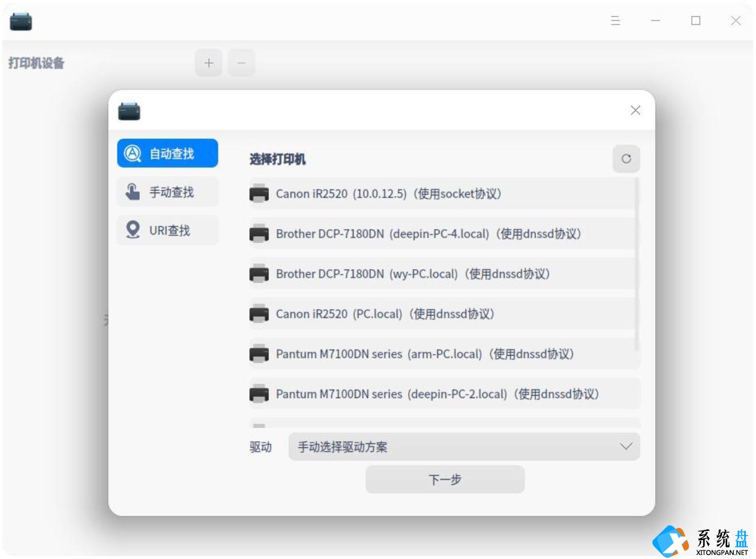Maximize the main printer manager window
Viewport: 756px width, 559px height.
[695, 21]
